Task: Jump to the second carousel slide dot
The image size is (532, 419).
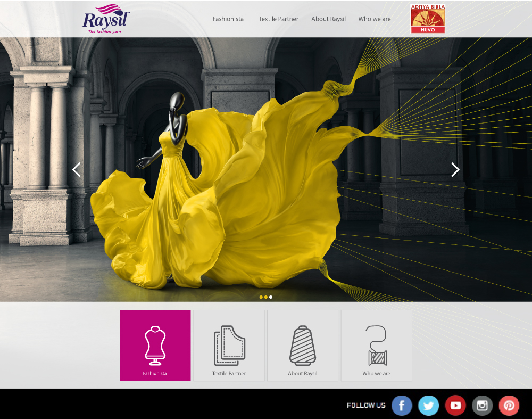Action: [x=265, y=297]
